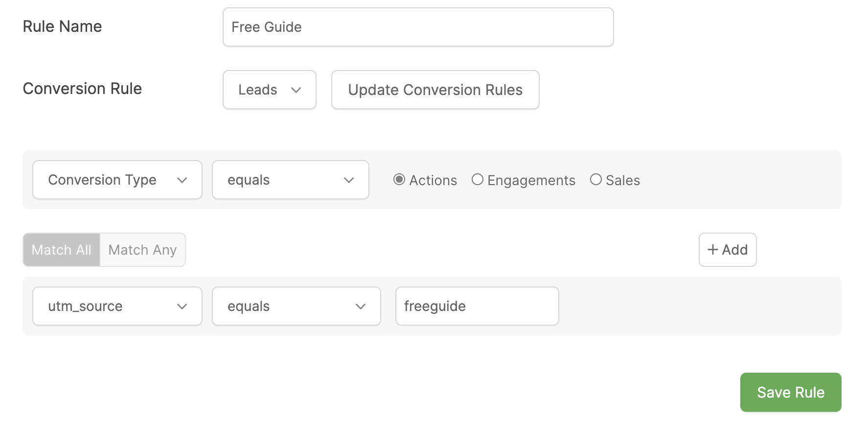868x428 pixels.
Task: Open the equals operator next to Actions
Action: pyautogui.click(x=290, y=180)
